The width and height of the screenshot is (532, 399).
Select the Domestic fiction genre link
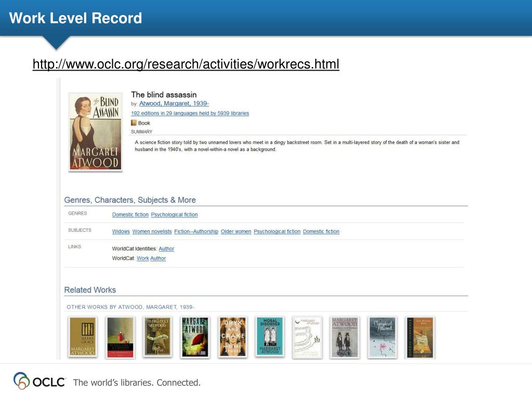(x=130, y=215)
